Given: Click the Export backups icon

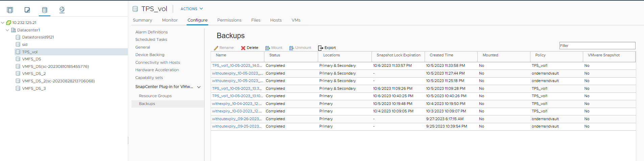Looking at the screenshot, I should (x=320, y=48).
